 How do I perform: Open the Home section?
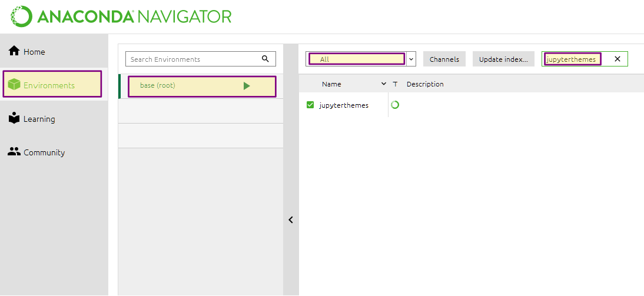click(54, 51)
